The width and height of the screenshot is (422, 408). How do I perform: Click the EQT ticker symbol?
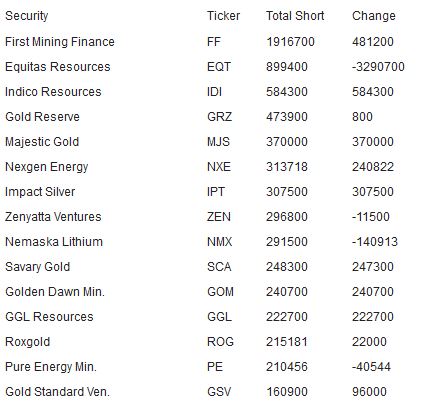219,67
